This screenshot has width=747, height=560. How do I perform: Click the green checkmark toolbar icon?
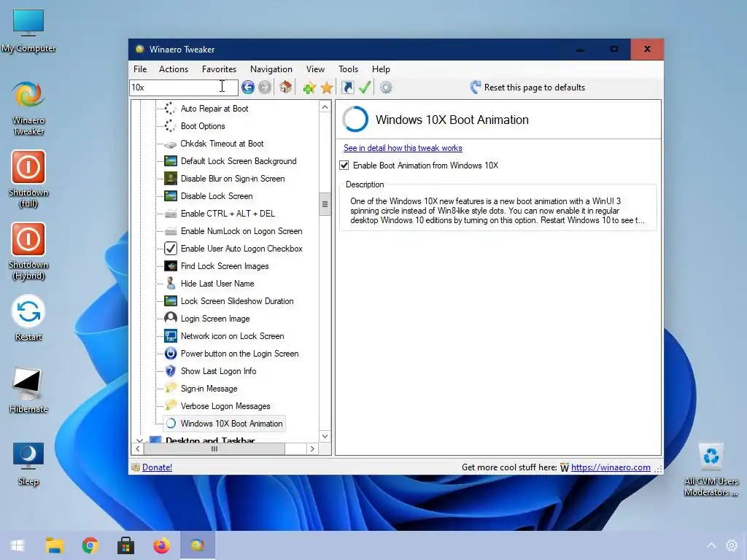365,87
